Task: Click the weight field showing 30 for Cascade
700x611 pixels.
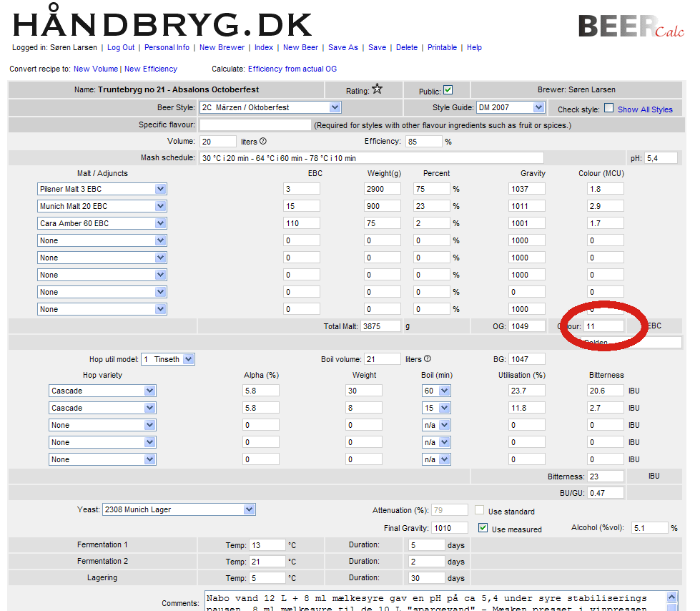Action: [364, 391]
